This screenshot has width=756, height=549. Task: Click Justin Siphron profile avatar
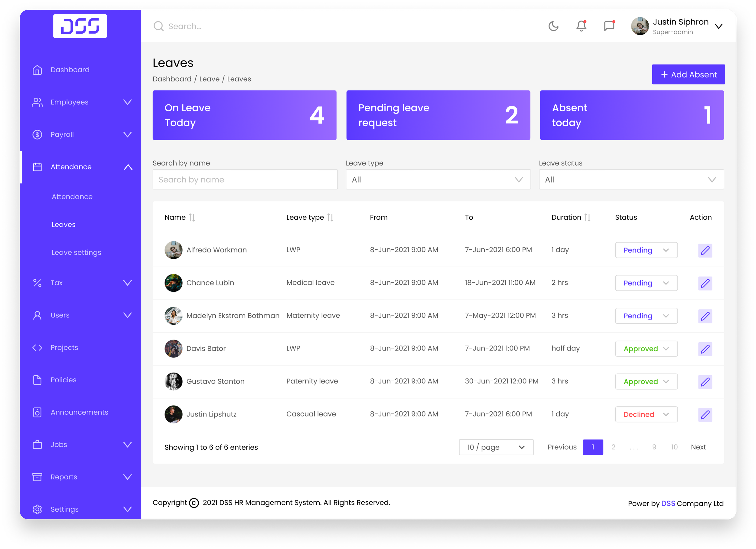point(640,26)
